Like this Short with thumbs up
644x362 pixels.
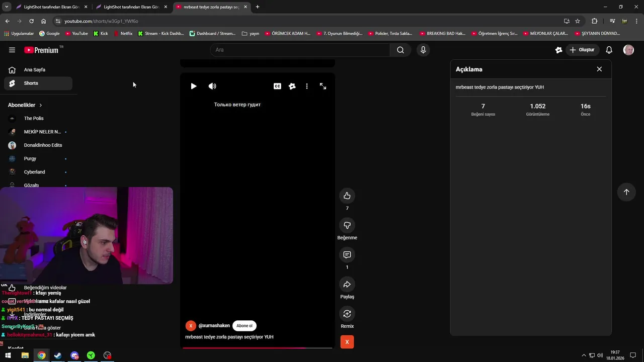pos(347,196)
